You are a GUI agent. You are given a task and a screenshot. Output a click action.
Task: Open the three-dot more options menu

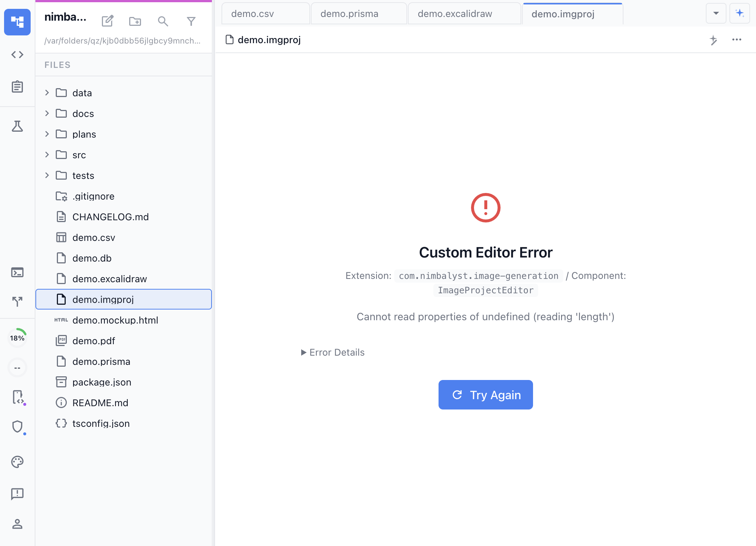(736, 39)
